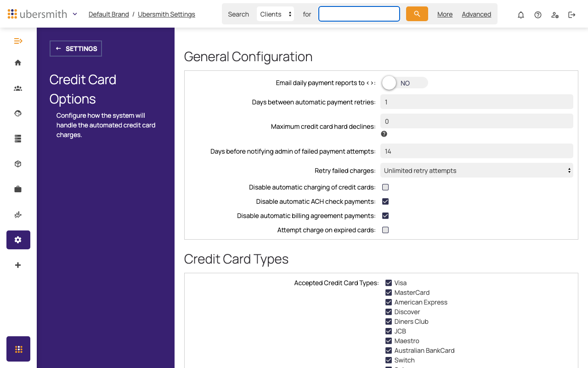This screenshot has width=588, height=368.
Task: Open the help question mark icon in header
Action: click(538, 15)
